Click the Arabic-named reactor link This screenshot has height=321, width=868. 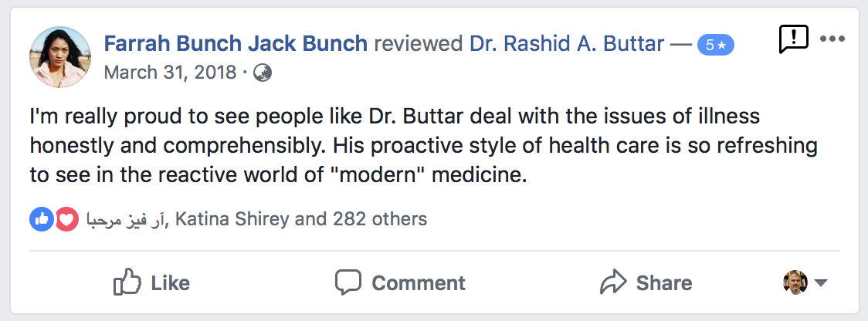[x=127, y=219]
